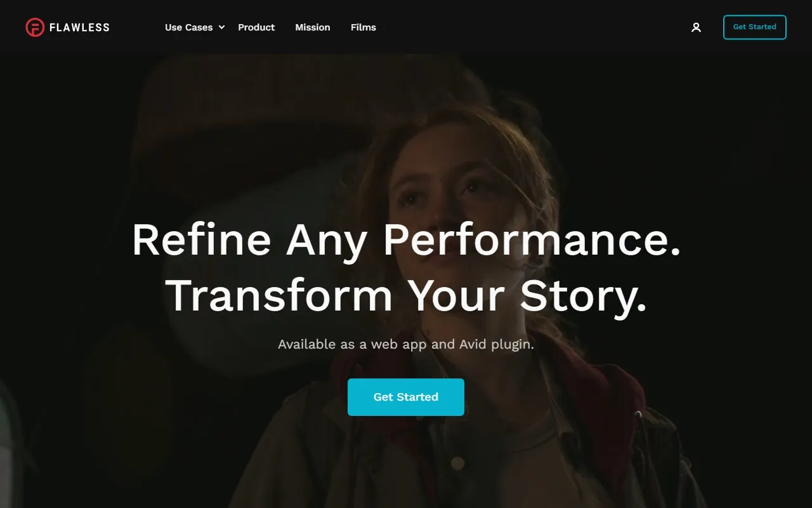Open the Use Cases menu

189,27
